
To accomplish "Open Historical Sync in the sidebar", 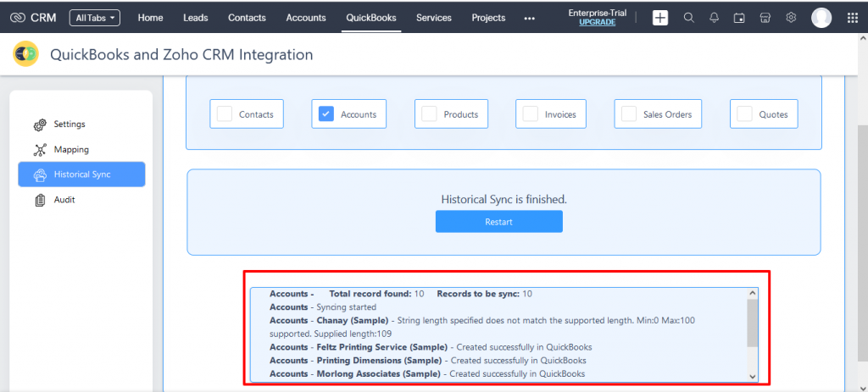I will (81, 174).
